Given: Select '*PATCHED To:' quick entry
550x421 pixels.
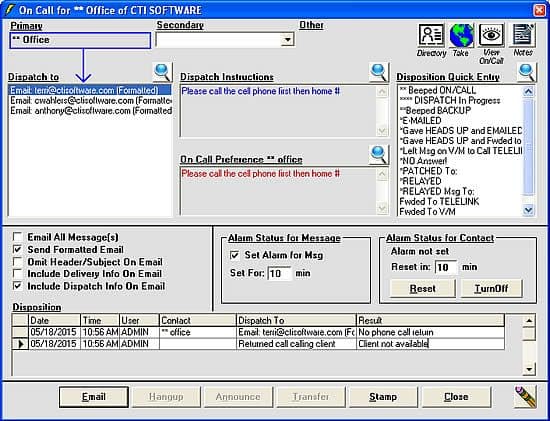Looking at the screenshot, I should (460, 171).
